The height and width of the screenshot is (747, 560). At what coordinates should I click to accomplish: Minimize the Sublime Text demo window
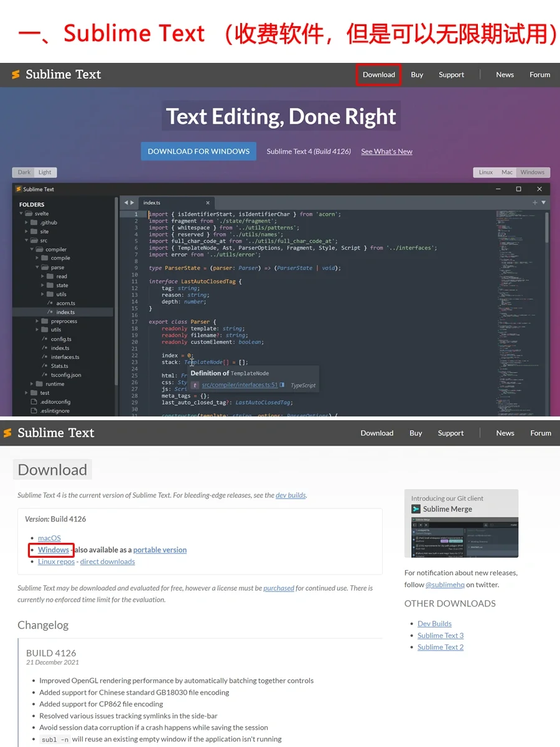498,189
